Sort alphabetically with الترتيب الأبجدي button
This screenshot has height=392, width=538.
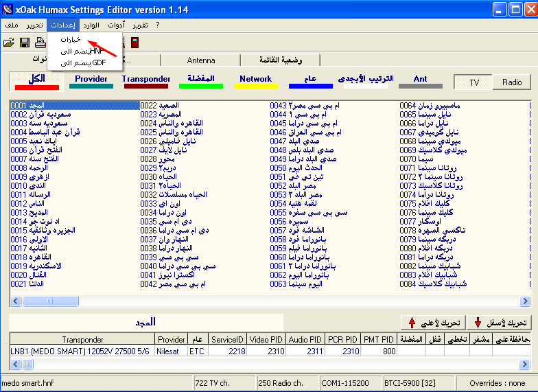(366, 81)
